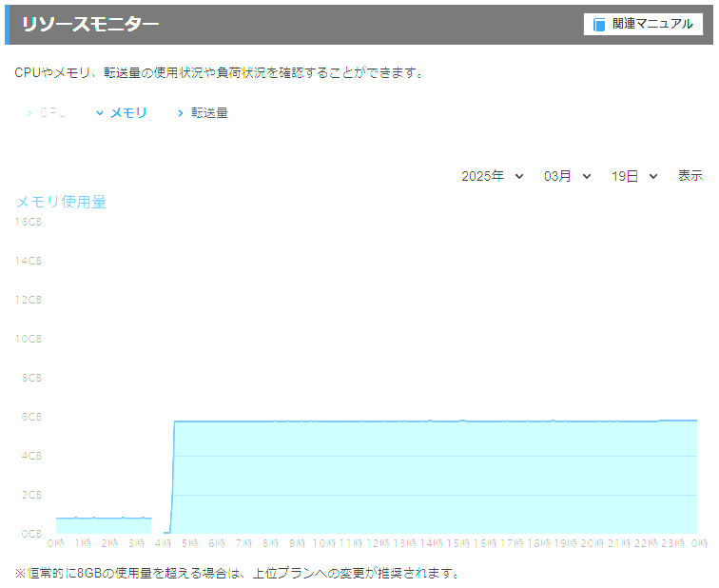719x588 pixels.
Task: Click the 10GB axis label
Action: tap(29, 339)
